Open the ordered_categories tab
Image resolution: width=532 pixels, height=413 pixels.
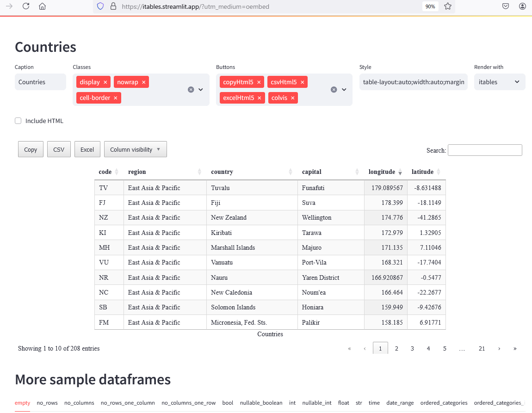[x=444, y=403]
